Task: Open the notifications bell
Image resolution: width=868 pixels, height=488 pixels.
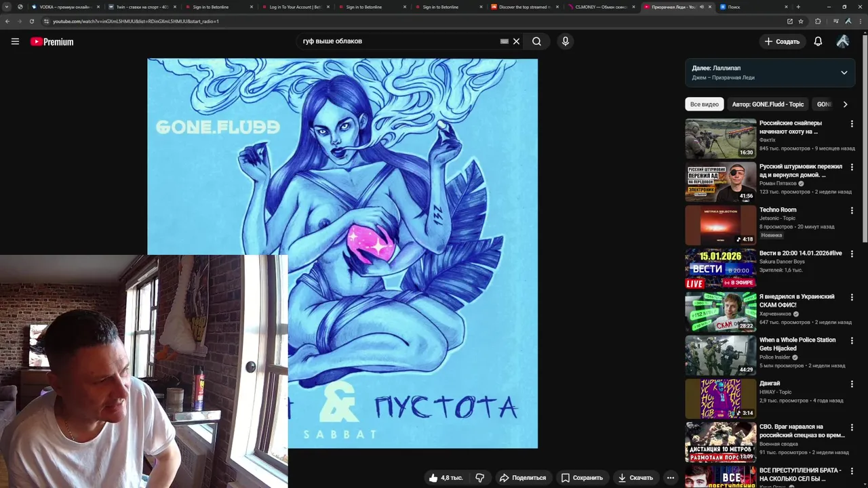Action: (818, 41)
